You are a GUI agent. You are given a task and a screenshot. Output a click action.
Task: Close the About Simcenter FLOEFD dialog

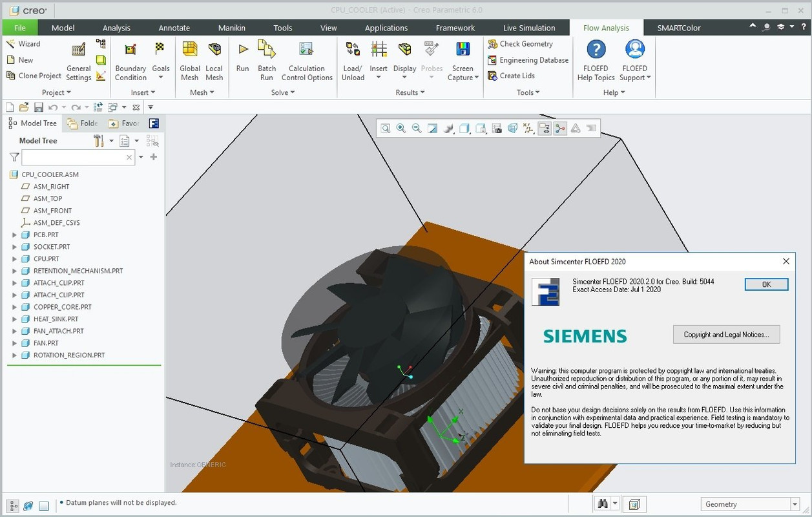786,261
